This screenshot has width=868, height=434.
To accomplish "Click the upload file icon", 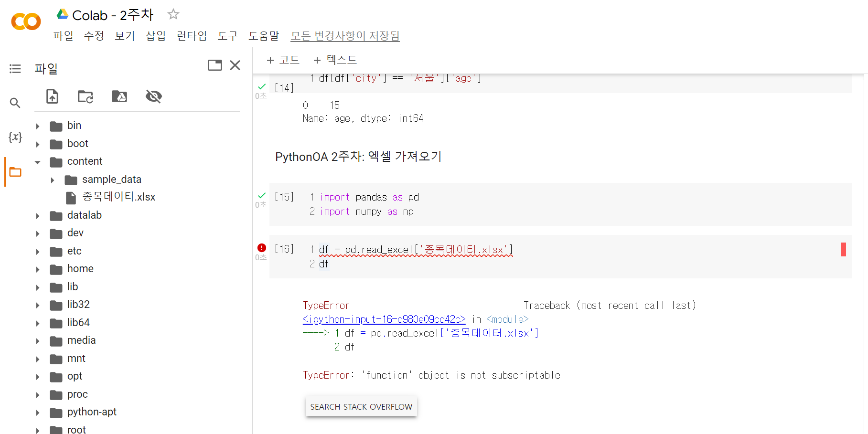I will (52, 96).
